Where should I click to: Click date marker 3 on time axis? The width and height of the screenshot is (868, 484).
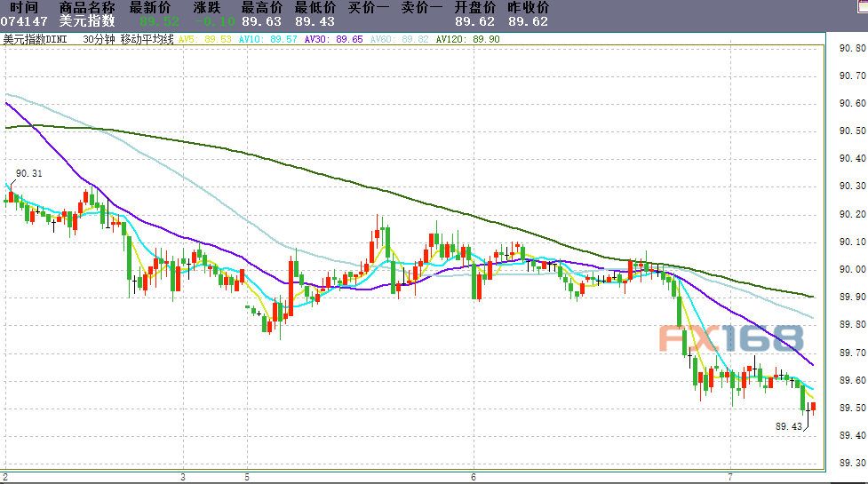tap(183, 478)
